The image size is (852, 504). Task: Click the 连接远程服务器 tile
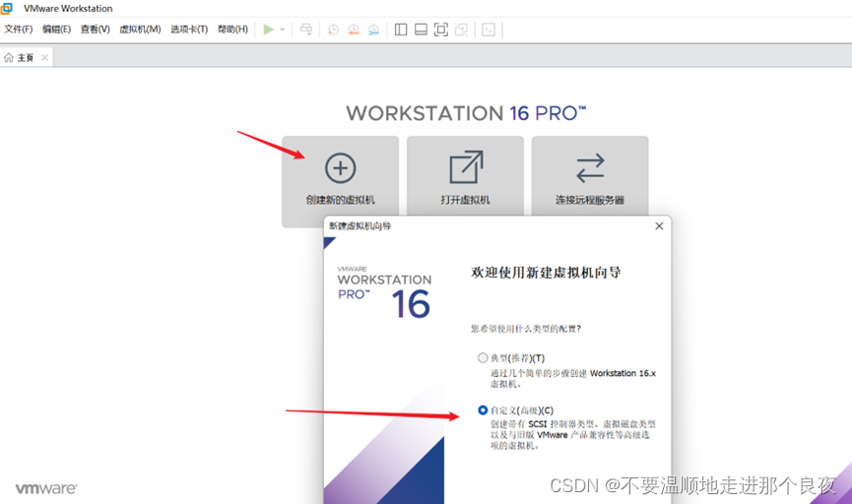(x=590, y=176)
